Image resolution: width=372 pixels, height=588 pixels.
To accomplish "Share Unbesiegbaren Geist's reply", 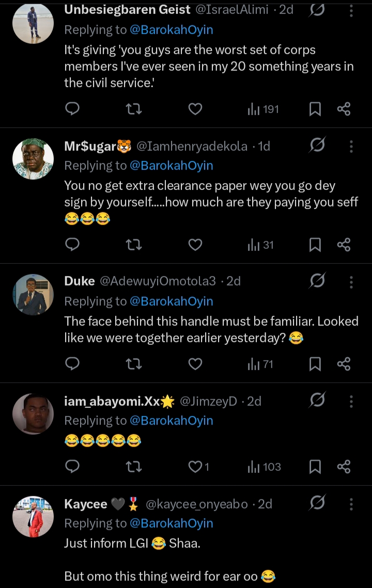I will 344,109.
